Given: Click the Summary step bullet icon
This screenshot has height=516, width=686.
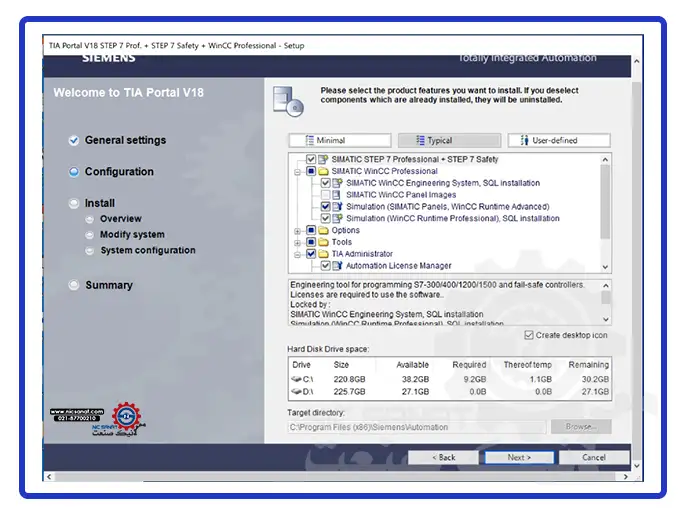Looking at the screenshot, I should click(x=74, y=285).
